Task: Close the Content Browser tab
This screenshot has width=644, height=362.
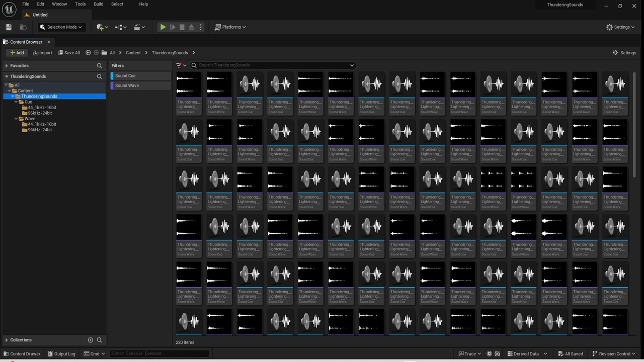Action: pos(49,42)
